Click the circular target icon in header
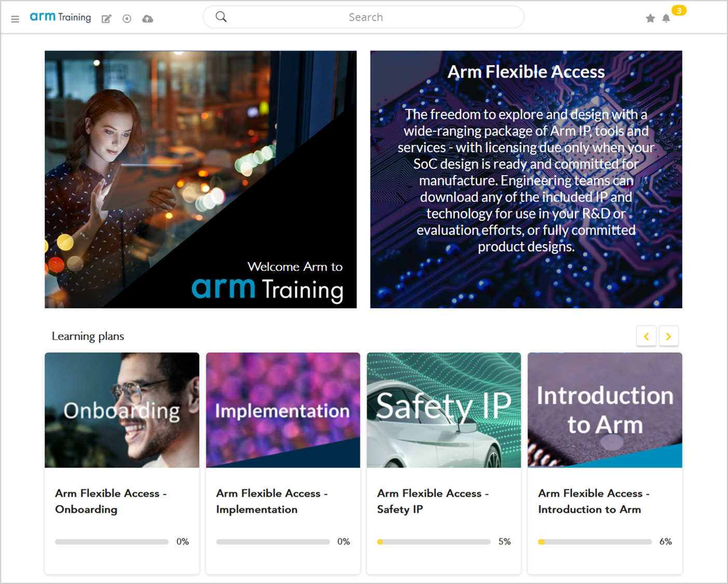728x584 pixels. coord(127,19)
